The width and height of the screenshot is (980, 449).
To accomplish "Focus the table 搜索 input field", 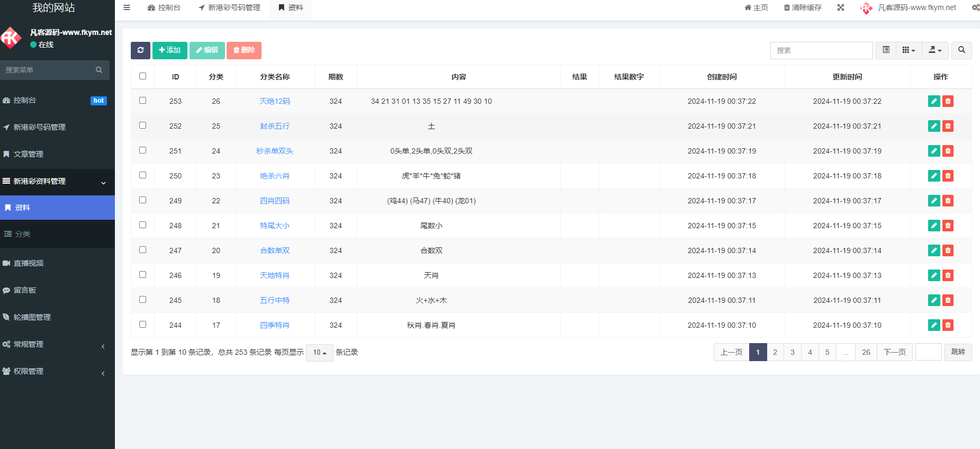I will coord(821,50).
